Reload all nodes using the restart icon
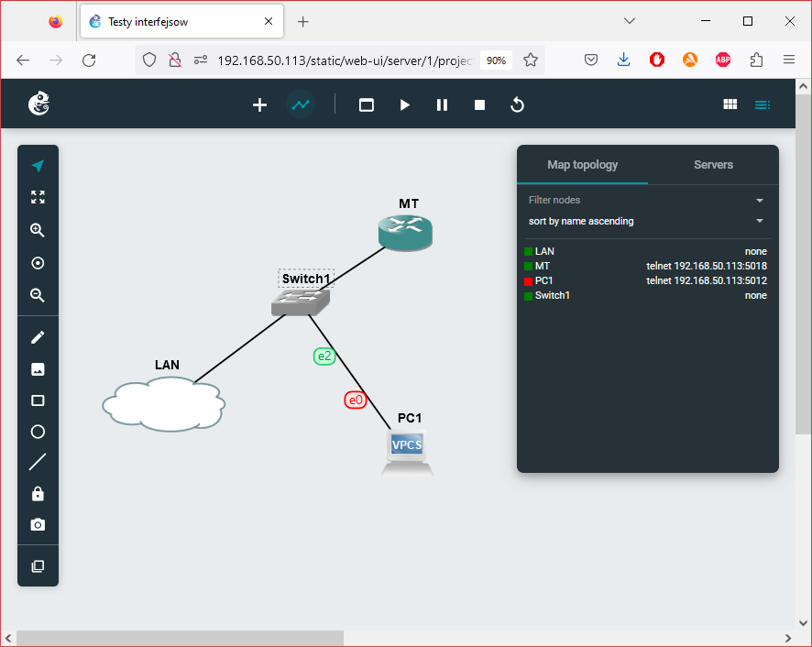The image size is (812, 647). click(x=517, y=105)
